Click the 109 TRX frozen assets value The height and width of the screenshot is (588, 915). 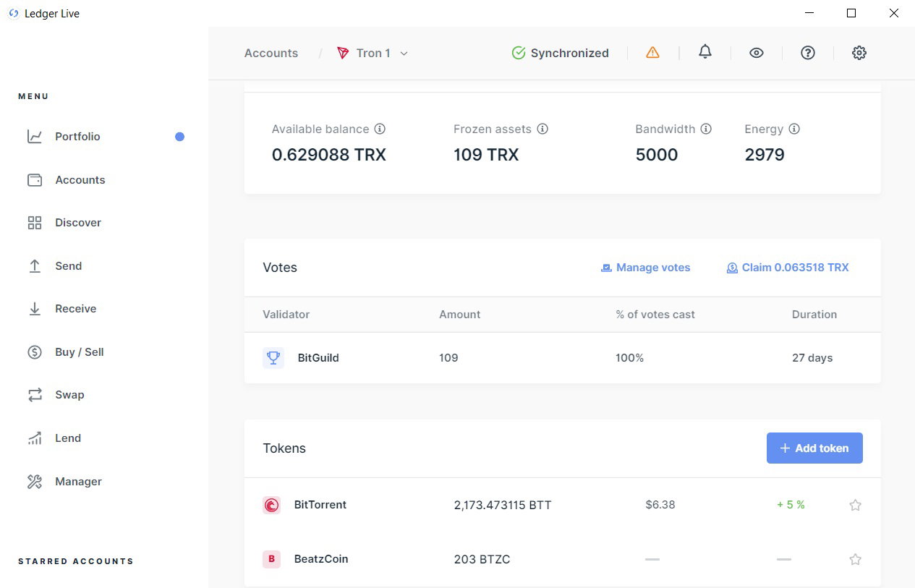point(486,155)
